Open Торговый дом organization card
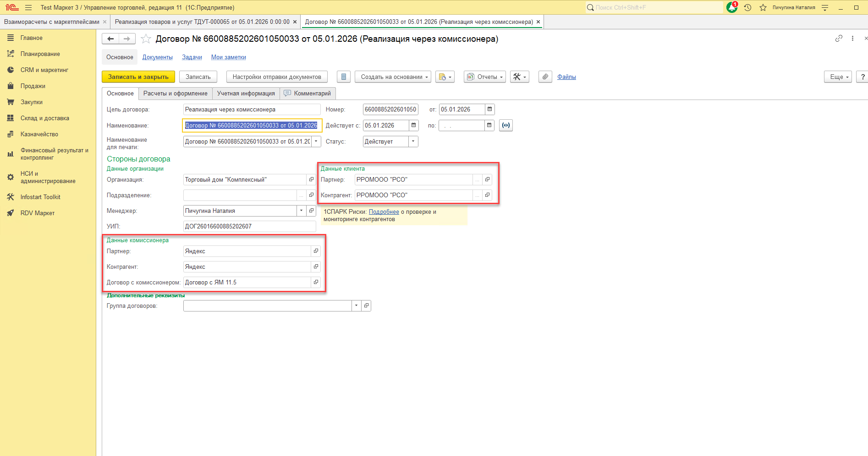The image size is (868, 456). tap(311, 179)
